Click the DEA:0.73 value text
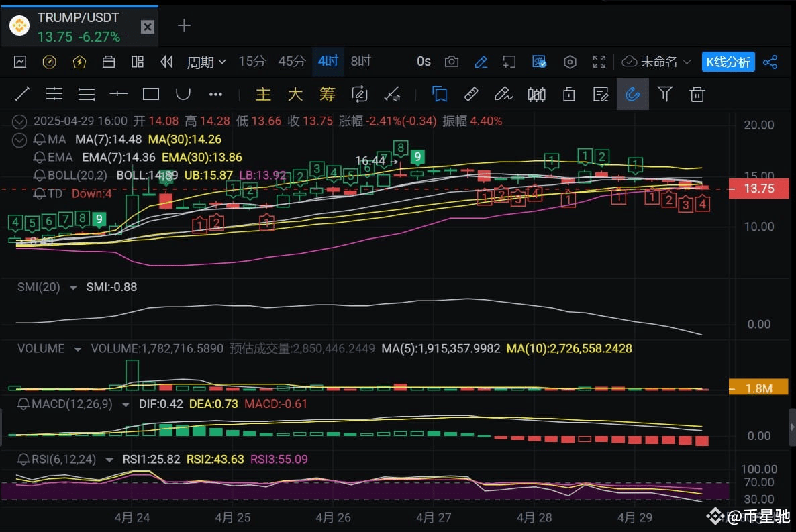The image size is (796, 532). point(213,404)
